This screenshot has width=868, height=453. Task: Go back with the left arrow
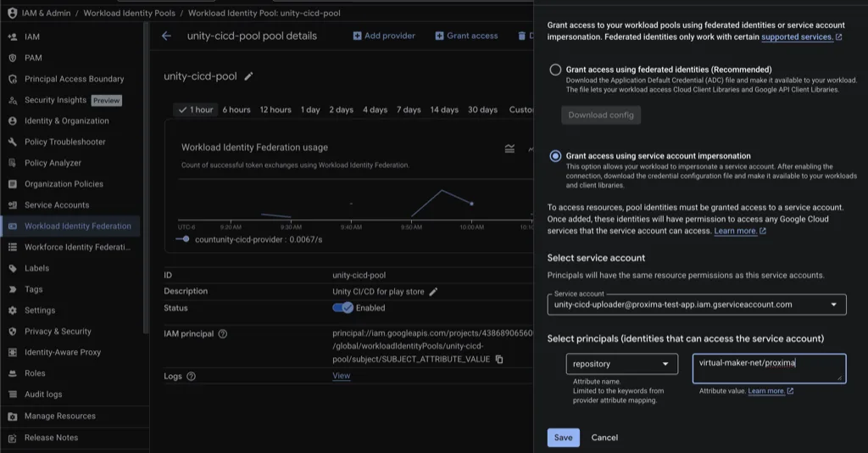[166, 36]
